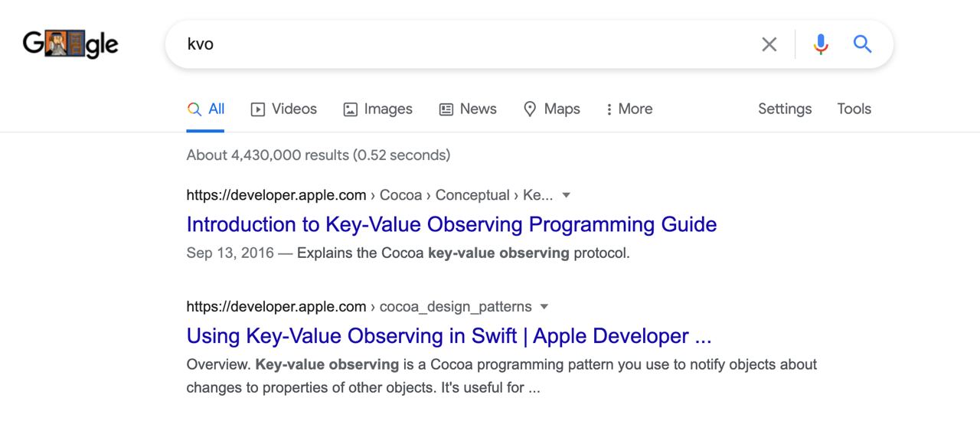This screenshot has width=980, height=421.
Task: Expand the dropdown arrow beside the Cocoa › Conceptual breadcrumb
Action: click(x=567, y=195)
